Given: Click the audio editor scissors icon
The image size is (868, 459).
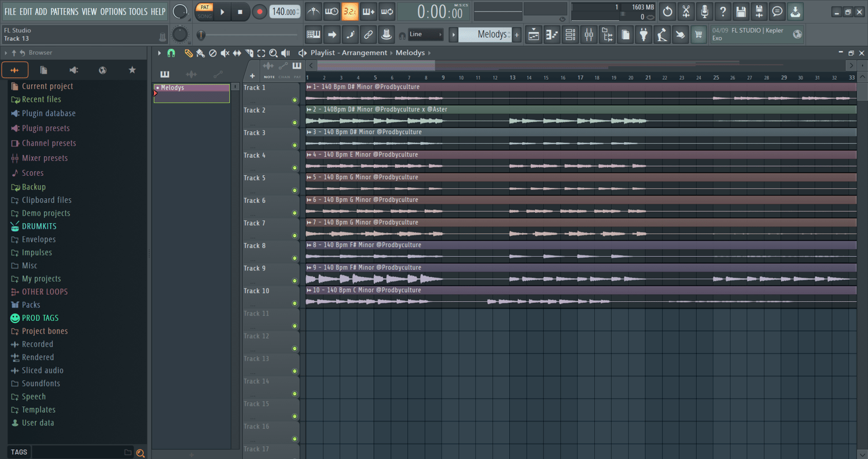Looking at the screenshot, I should click(x=686, y=11).
